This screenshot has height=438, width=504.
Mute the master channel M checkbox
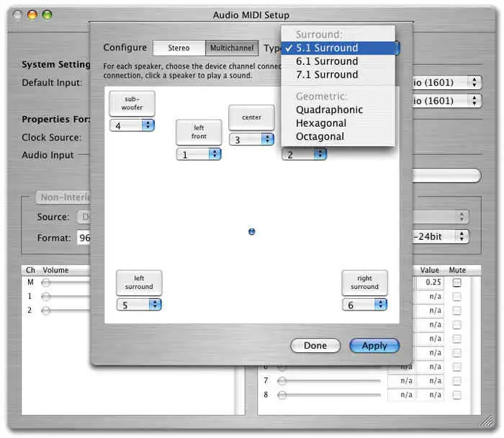coord(456,283)
